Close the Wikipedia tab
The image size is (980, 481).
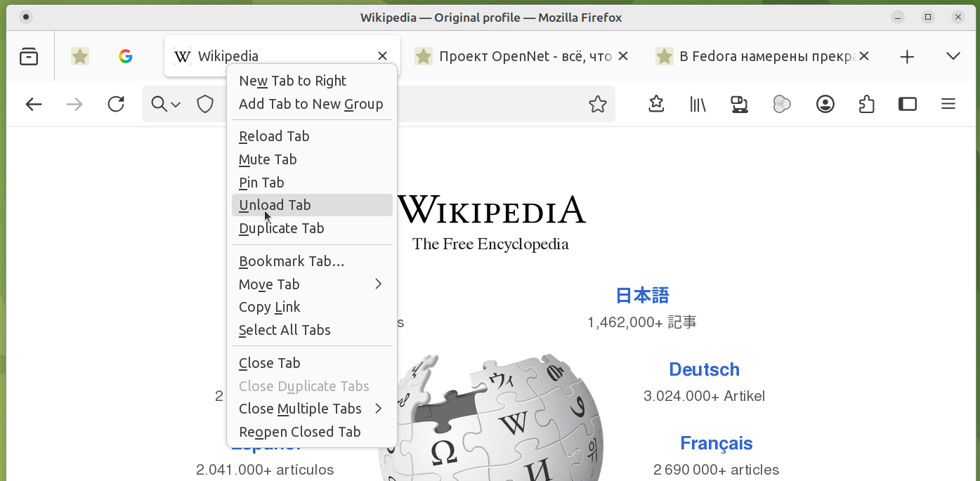tap(382, 56)
